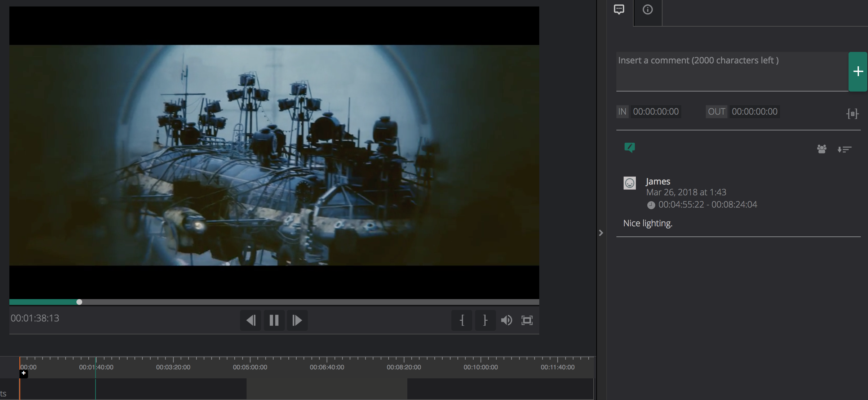Edit the IN timecode field
The image size is (868, 400).
point(656,112)
